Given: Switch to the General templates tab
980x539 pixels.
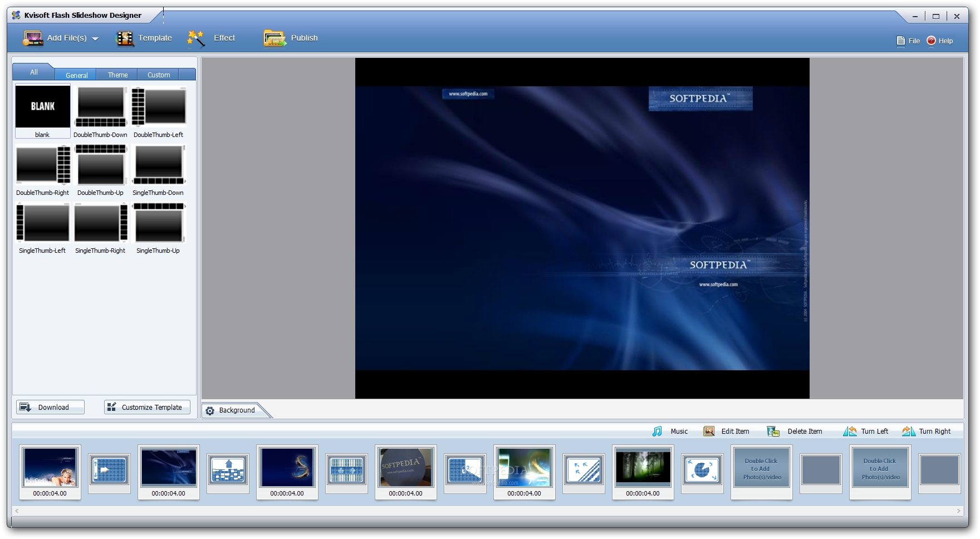Looking at the screenshot, I should [x=76, y=75].
